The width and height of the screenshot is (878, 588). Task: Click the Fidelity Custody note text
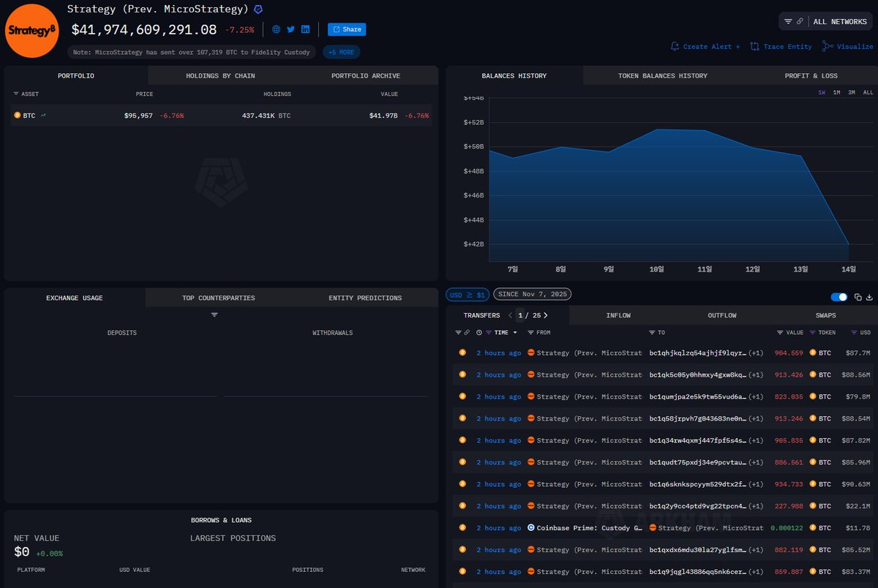tap(193, 52)
